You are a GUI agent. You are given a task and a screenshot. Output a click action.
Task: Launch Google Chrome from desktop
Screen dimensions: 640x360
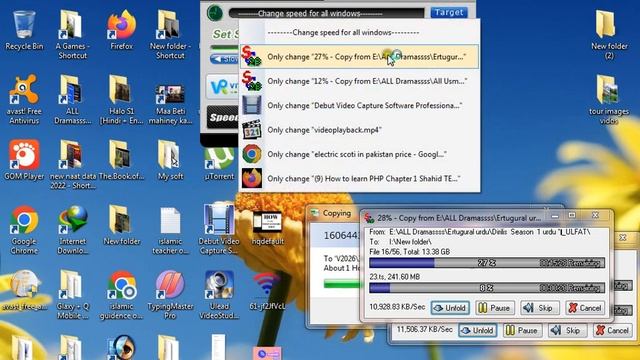click(24, 230)
